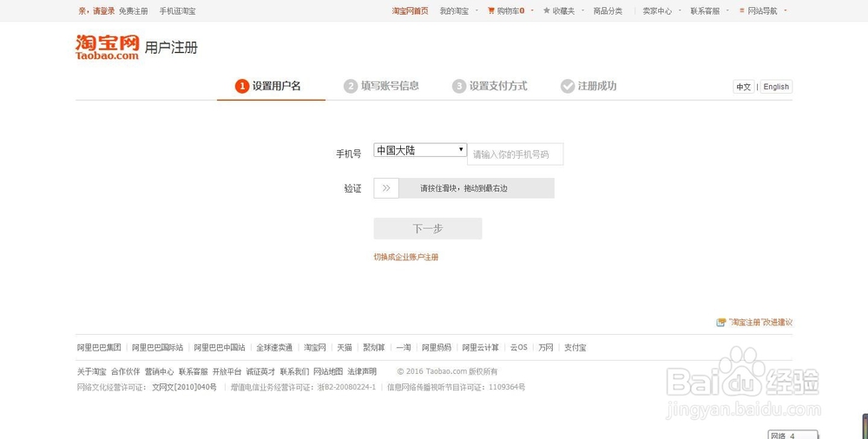Select the 设置支付方式 step tab

click(490, 87)
